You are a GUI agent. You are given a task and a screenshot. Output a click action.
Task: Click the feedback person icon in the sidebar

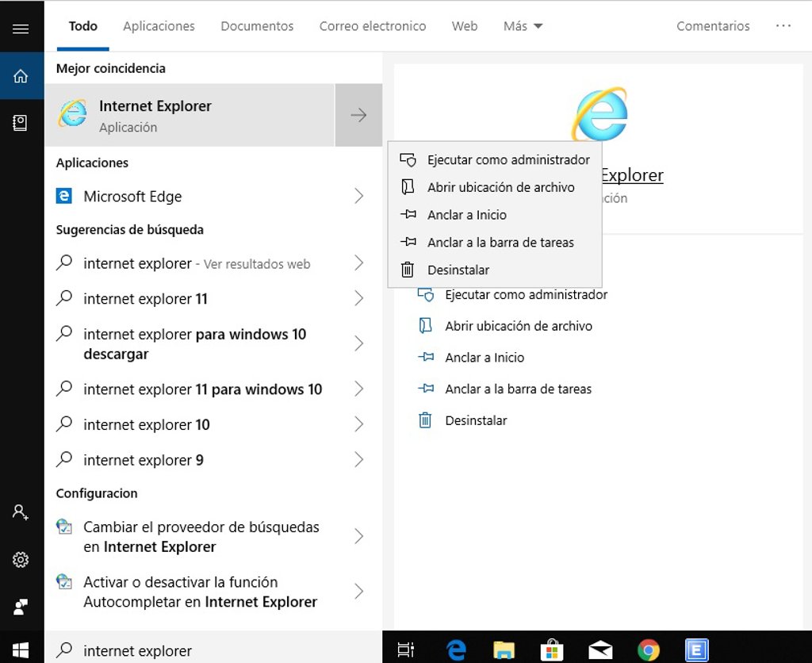point(21,607)
